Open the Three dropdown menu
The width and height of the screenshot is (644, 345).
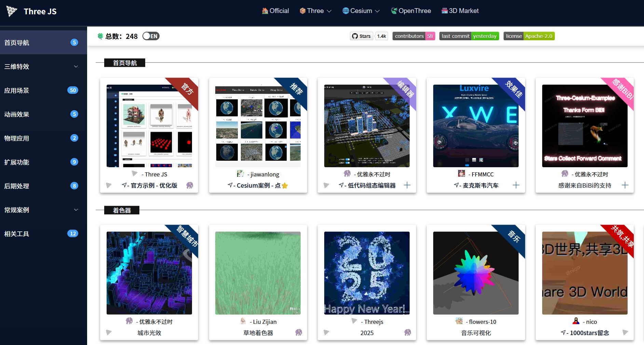click(x=315, y=11)
